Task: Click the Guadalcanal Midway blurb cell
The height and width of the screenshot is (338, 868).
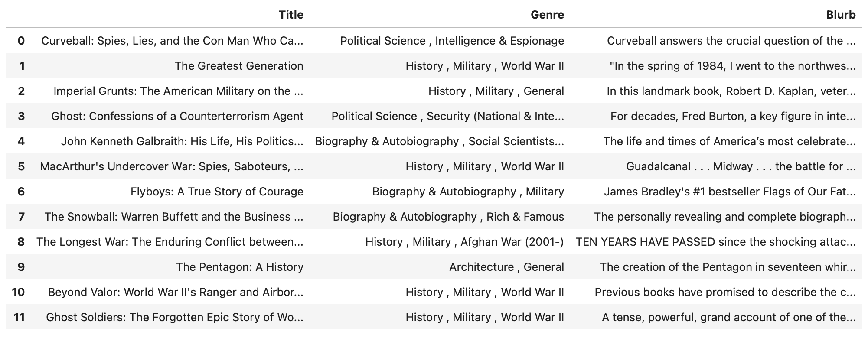Action: 741,166
